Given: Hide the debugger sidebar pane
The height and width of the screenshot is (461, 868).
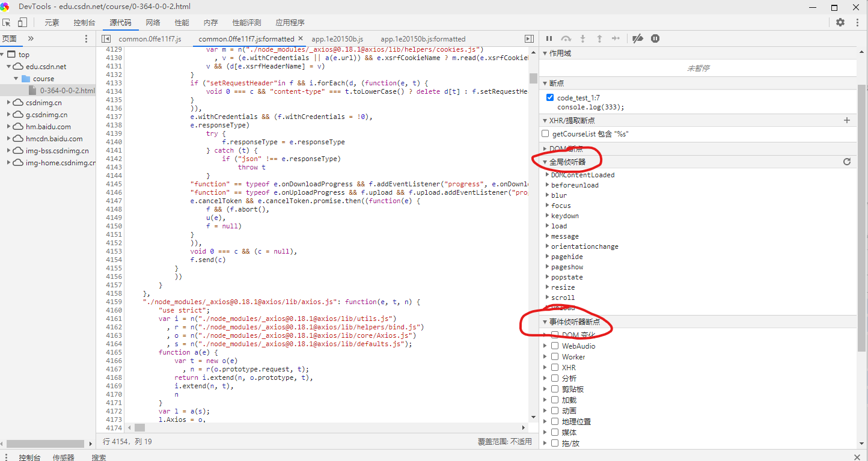Looking at the screenshot, I should pos(529,38).
